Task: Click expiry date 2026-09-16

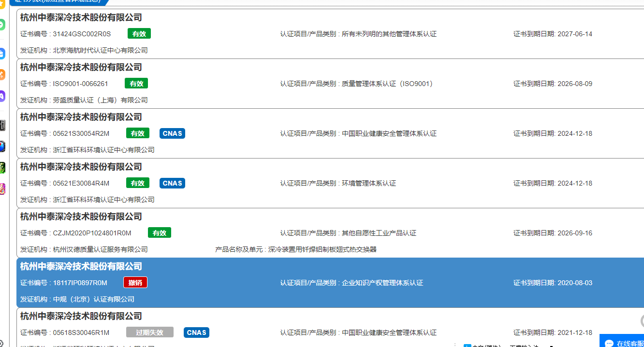Action: tap(575, 233)
